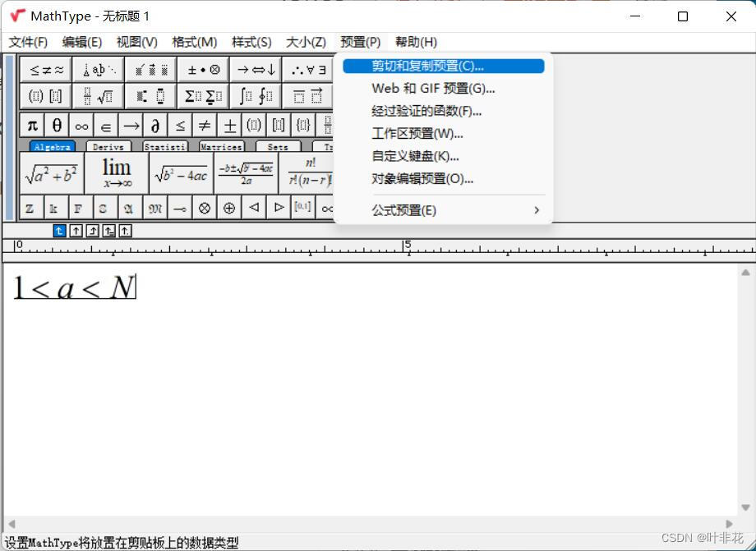Viewport: 756px width, 551px height.
Task: Open the 样式(S) menu
Action: click(x=251, y=43)
